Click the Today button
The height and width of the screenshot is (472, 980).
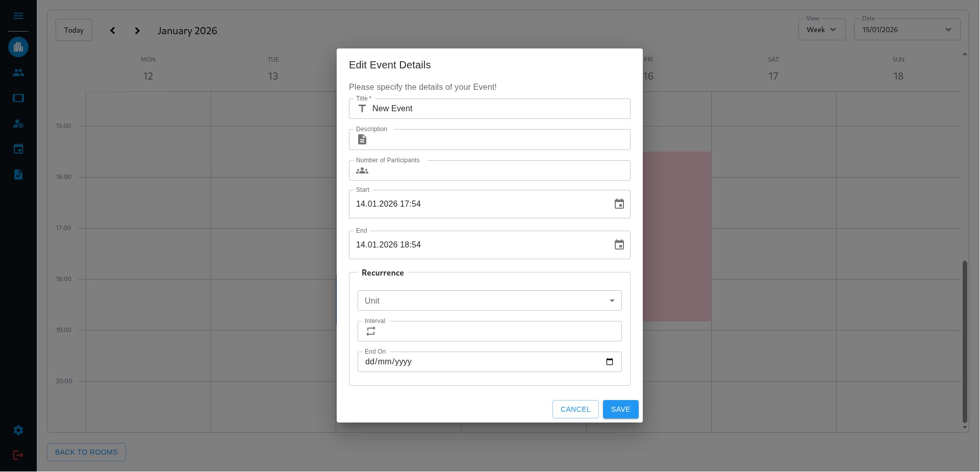(73, 30)
